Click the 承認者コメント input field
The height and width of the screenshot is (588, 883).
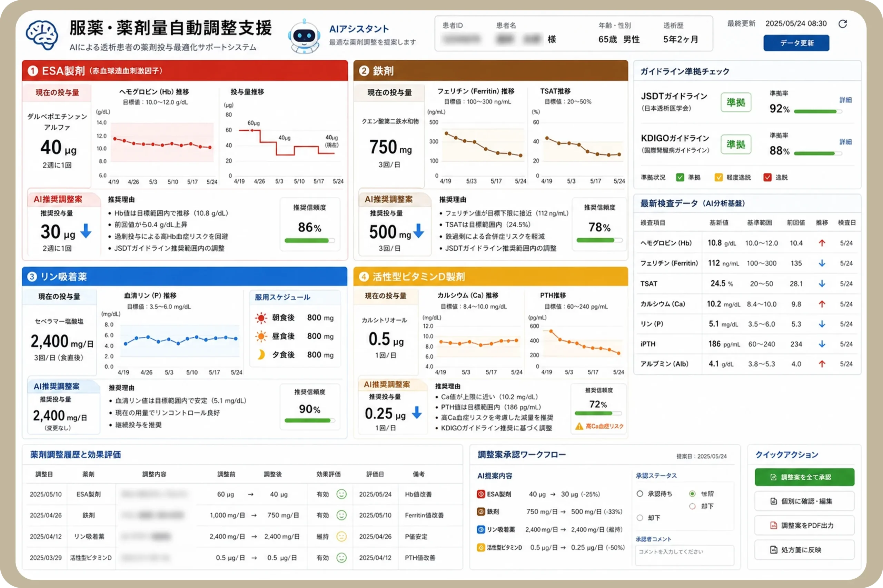click(684, 555)
